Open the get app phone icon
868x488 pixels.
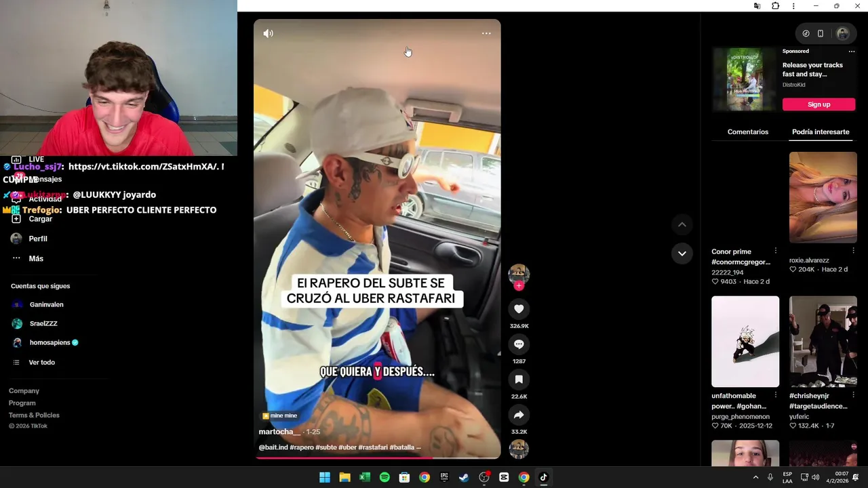coord(821,33)
